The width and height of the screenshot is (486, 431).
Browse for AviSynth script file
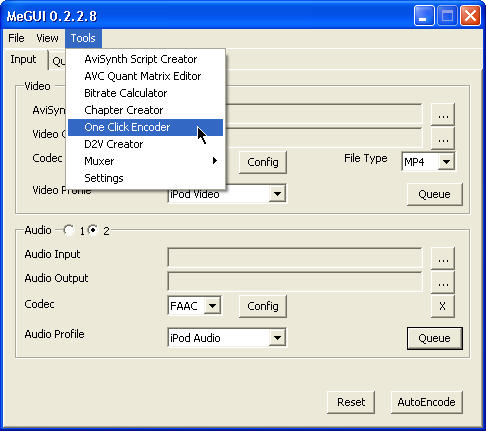[x=443, y=115]
